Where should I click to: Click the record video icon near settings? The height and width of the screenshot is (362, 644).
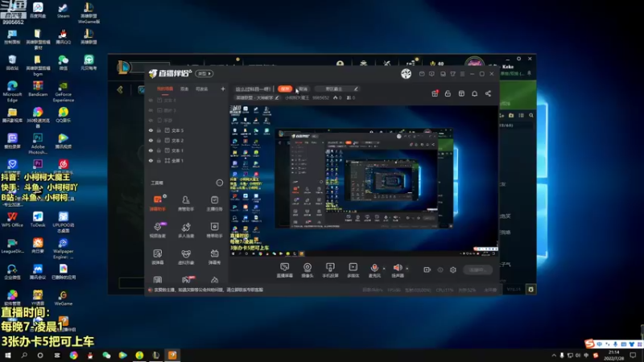click(x=427, y=269)
